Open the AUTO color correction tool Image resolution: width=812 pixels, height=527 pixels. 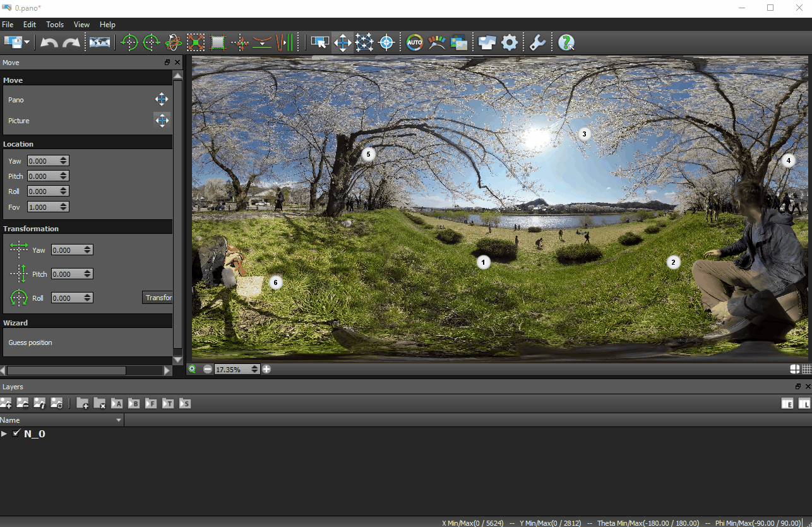coord(414,43)
